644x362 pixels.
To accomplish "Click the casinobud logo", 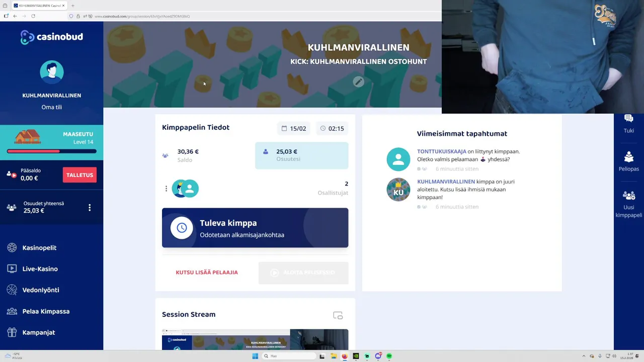I will click(51, 37).
